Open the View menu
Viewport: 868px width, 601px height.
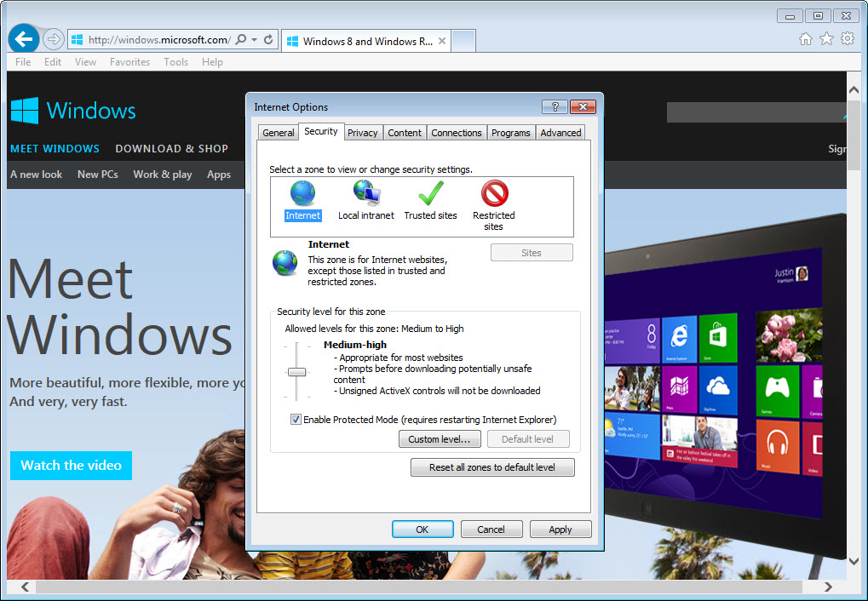click(x=86, y=62)
